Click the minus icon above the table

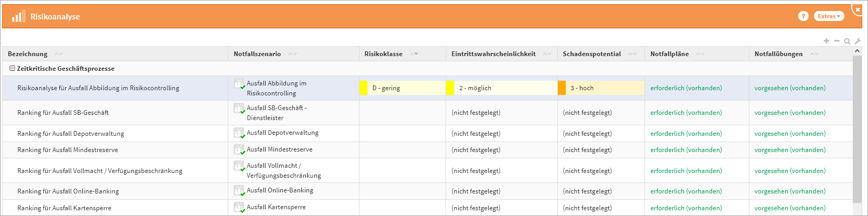pos(837,41)
